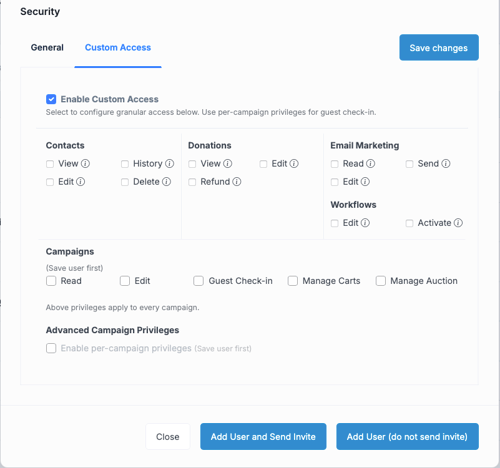Select the Custom Access tab
The height and width of the screenshot is (468, 500).
(x=118, y=48)
